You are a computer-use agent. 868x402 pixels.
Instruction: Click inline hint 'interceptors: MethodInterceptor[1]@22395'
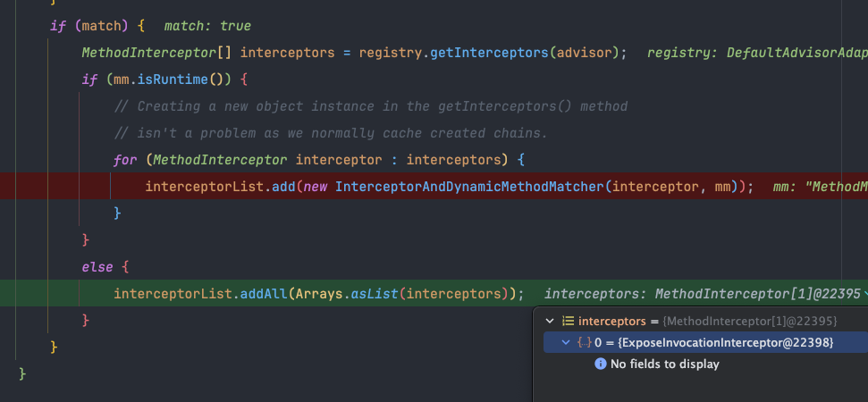pos(703,294)
